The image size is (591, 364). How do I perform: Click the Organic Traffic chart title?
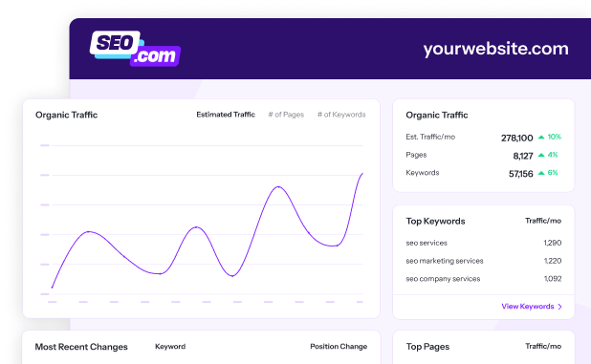coord(66,116)
